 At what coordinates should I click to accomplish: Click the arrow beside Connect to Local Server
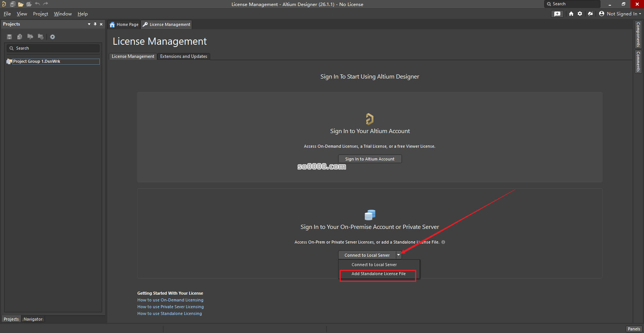pos(399,255)
